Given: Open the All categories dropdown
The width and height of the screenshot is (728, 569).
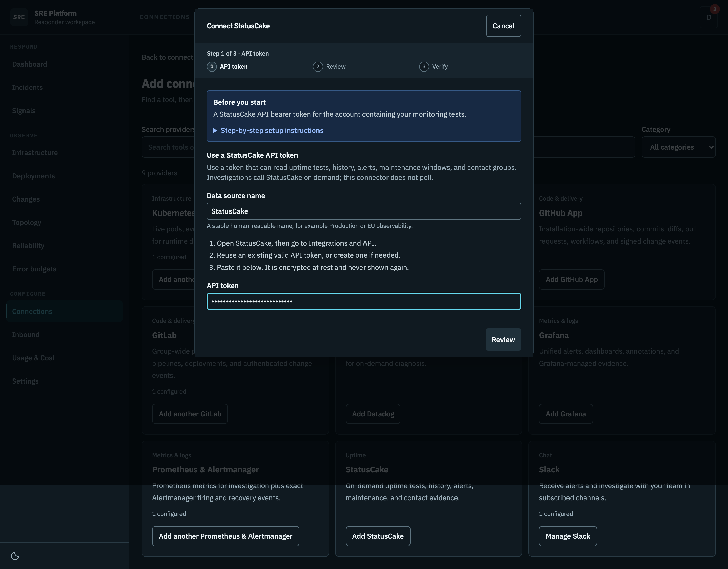Looking at the screenshot, I should (678, 147).
